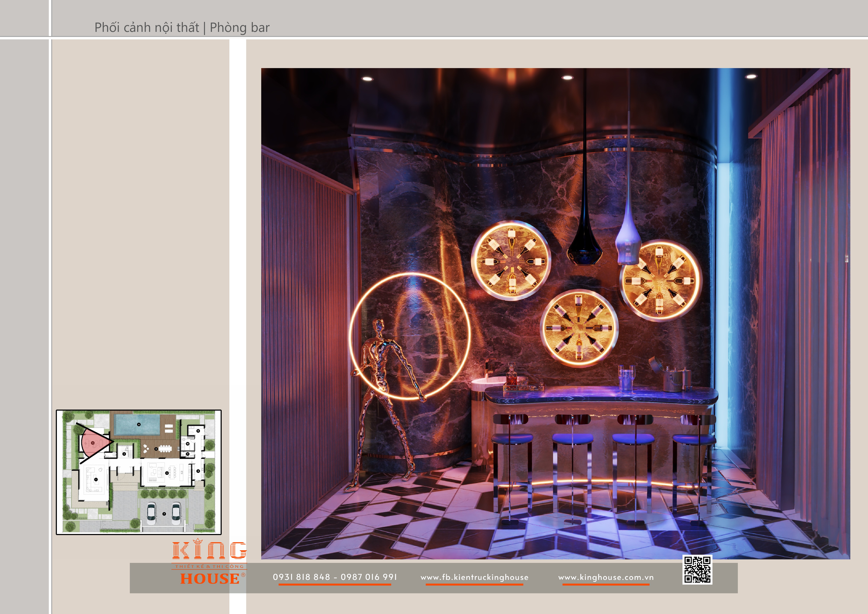This screenshot has height=614, width=868.
Task: Open the www.fb.kientruckinghouse Facebook link
Action: pyautogui.click(x=475, y=577)
